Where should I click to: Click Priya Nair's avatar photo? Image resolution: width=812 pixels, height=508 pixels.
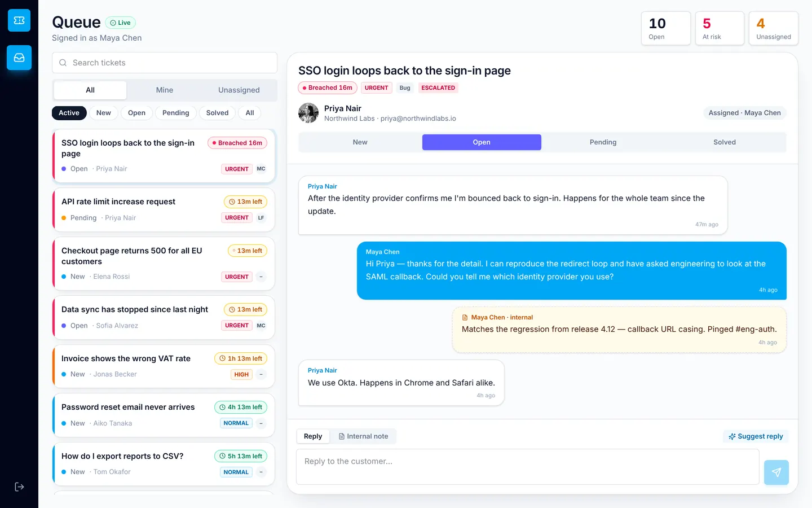[x=308, y=113]
